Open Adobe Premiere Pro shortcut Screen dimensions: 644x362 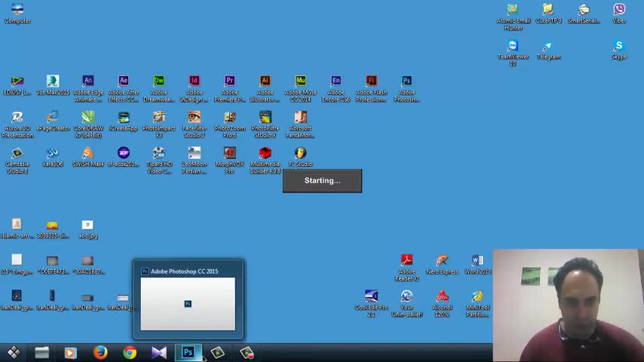pyautogui.click(x=229, y=88)
